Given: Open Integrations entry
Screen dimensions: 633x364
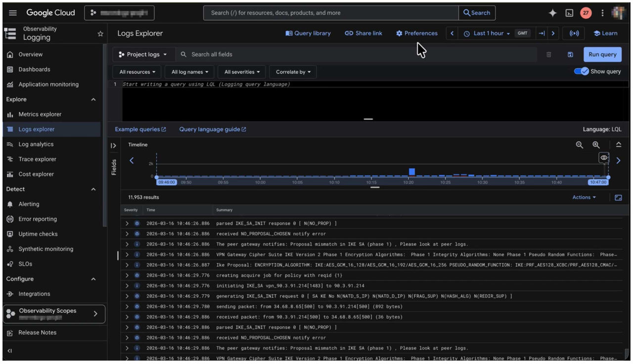Looking at the screenshot, I should coord(51,294).
